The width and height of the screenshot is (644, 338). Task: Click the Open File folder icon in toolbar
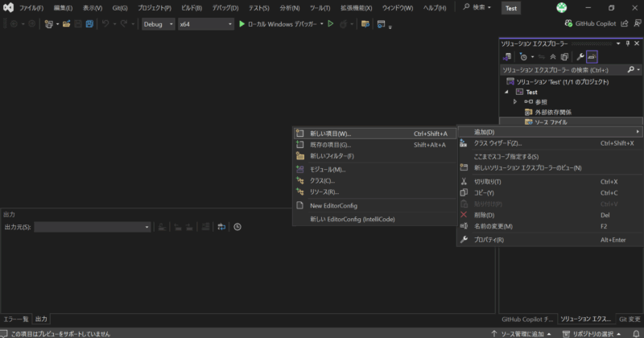pyautogui.click(x=67, y=24)
